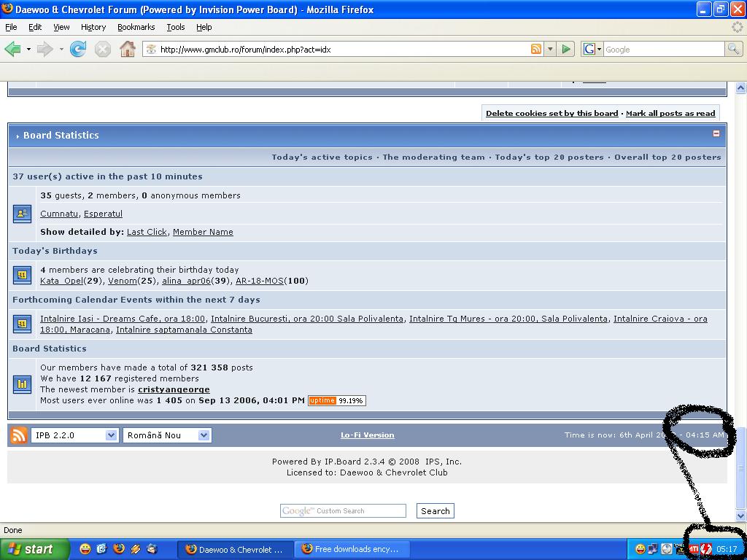Click the Google search engine icon
This screenshot has width=747, height=560.
[x=589, y=49]
